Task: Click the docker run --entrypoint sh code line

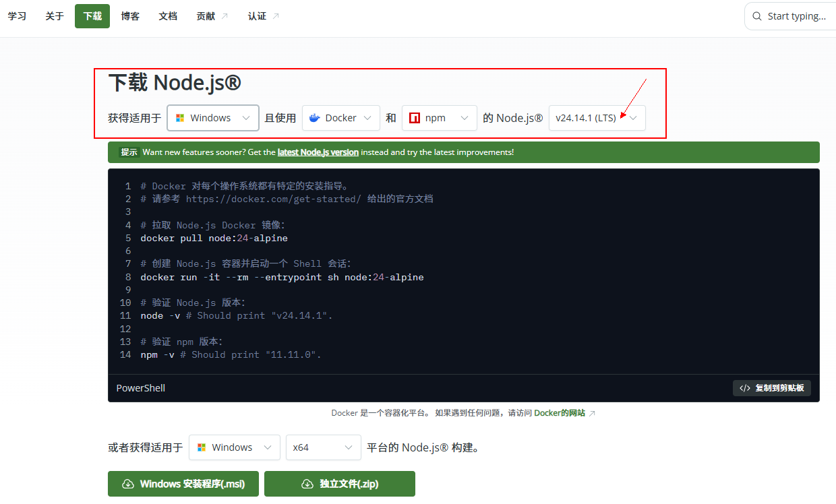Action: pyautogui.click(x=282, y=277)
